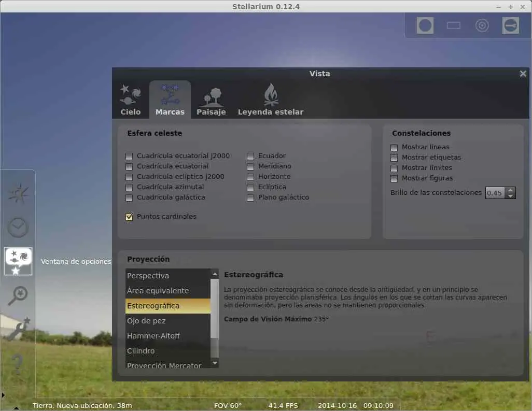Select Área equivalente projection
This screenshot has height=411, width=532.
(x=168, y=291)
